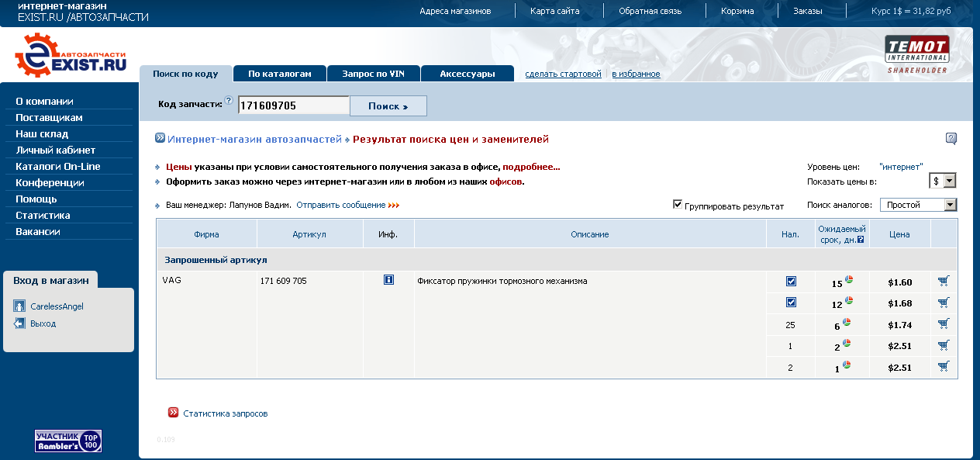
Task: Open Личный кабинет in side menu
Action: 56,150
